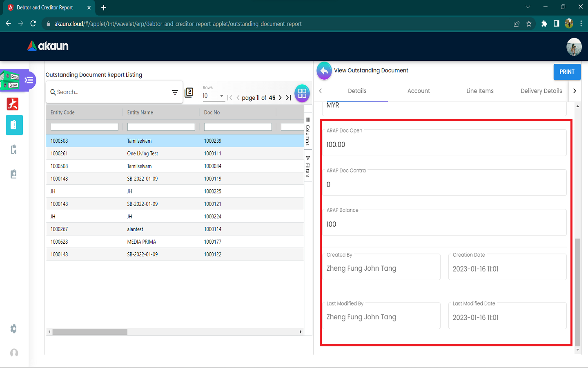
Task: Click the export document icon beside search
Action: (189, 92)
